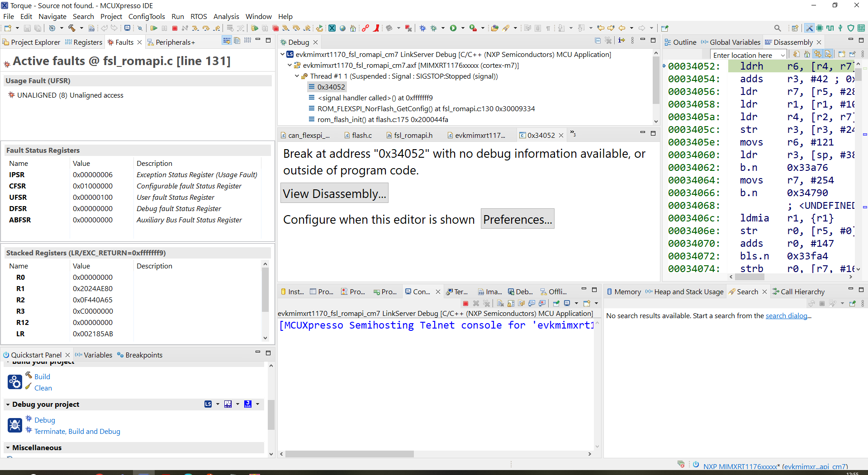Viewport: 868px width, 475px height.
Task: Click the Clear Console icon
Action: click(500, 303)
